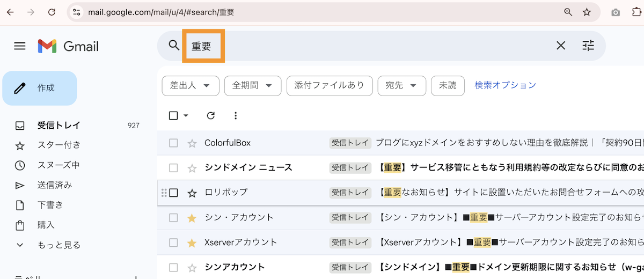Expand the 差出人 filter dropdown
The width and height of the screenshot is (644, 279).
pyautogui.click(x=191, y=85)
